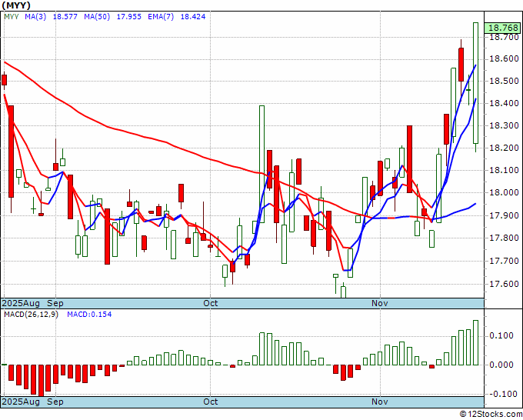Click the Nov label on price chart axis

click(x=380, y=303)
